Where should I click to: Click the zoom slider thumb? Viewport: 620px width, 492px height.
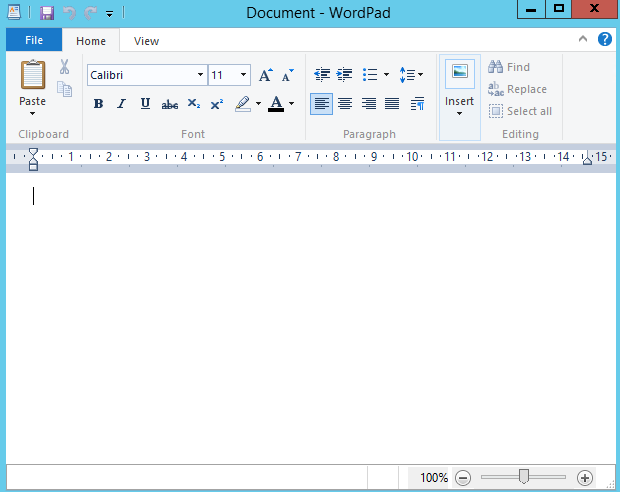click(524, 477)
